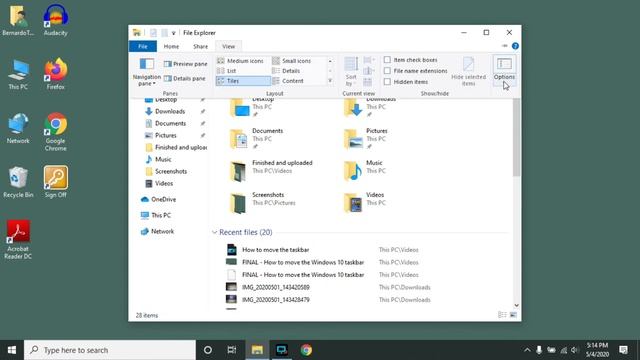640x360 pixels.
Task: Open Google Chrome desktop shortcut
Action: [56, 132]
